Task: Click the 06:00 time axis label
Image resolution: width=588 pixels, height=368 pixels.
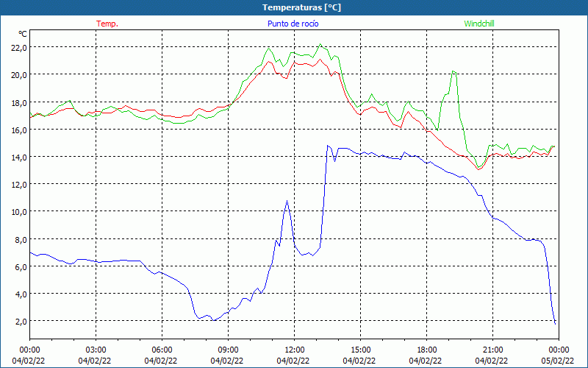Action: coord(162,350)
